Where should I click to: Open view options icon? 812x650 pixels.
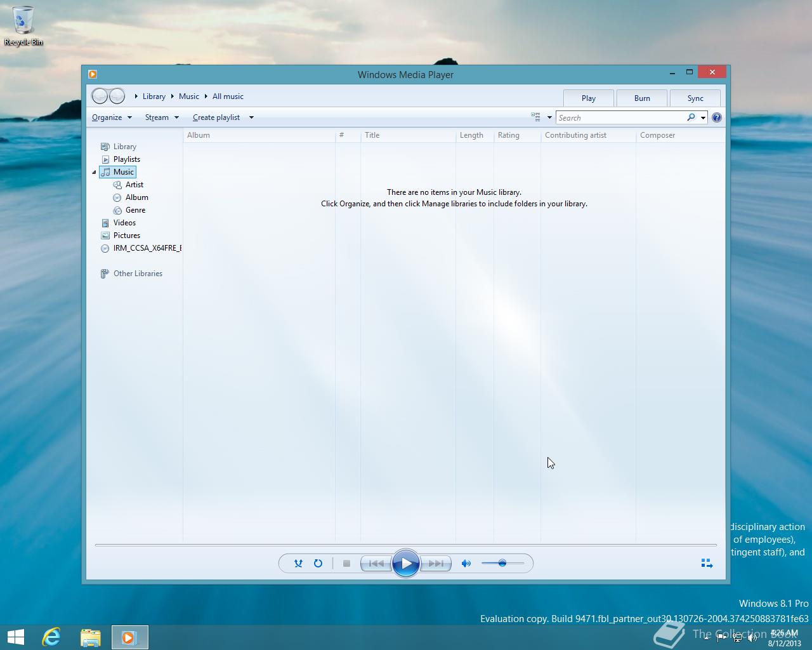coord(535,117)
